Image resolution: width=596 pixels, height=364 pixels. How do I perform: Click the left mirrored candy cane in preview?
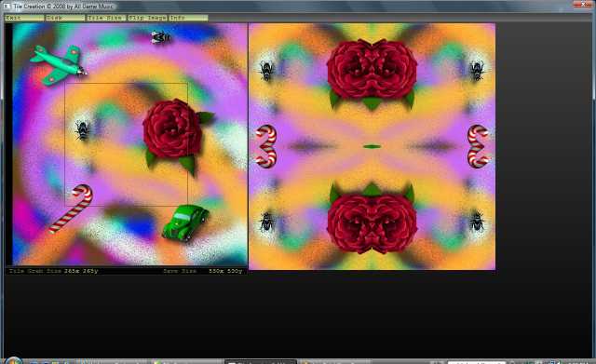266,146
